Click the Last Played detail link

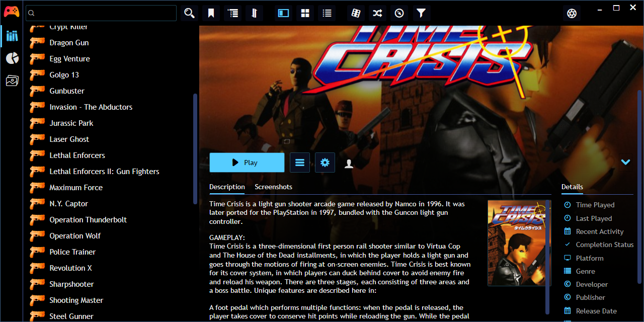coord(594,218)
